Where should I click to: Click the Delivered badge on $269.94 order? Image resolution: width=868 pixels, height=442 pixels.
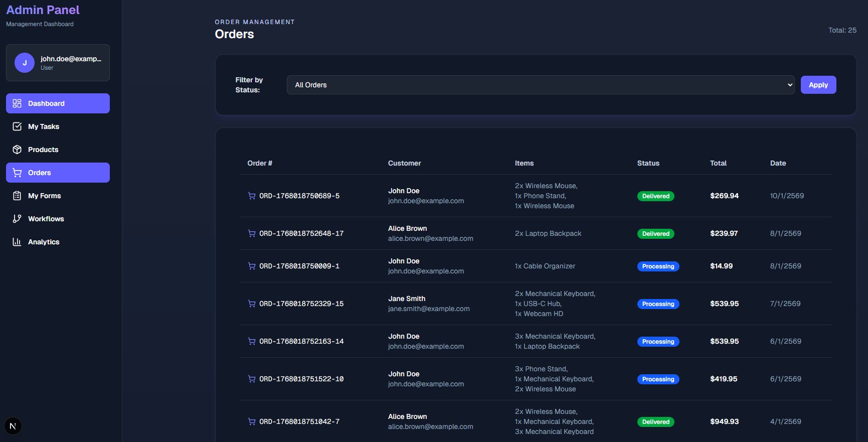pyautogui.click(x=655, y=196)
